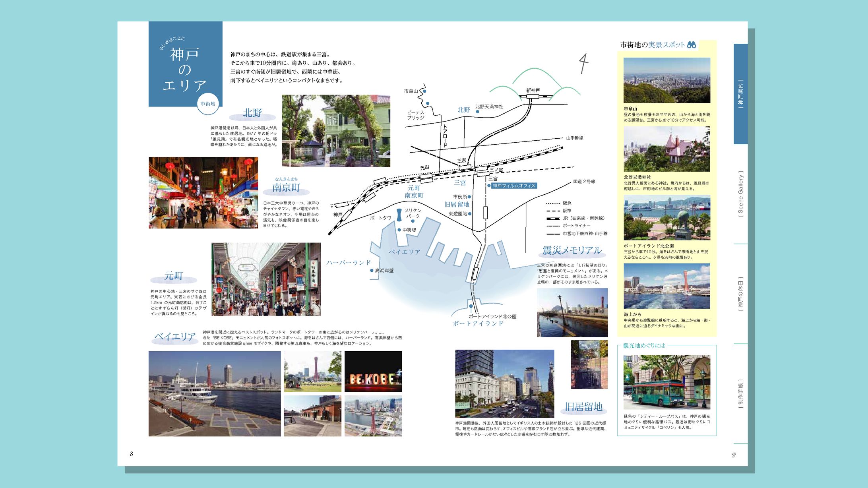Image resolution: width=868 pixels, height=488 pixels.
Task: Click the 新神戸 station marker on map
Action: (533, 96)
